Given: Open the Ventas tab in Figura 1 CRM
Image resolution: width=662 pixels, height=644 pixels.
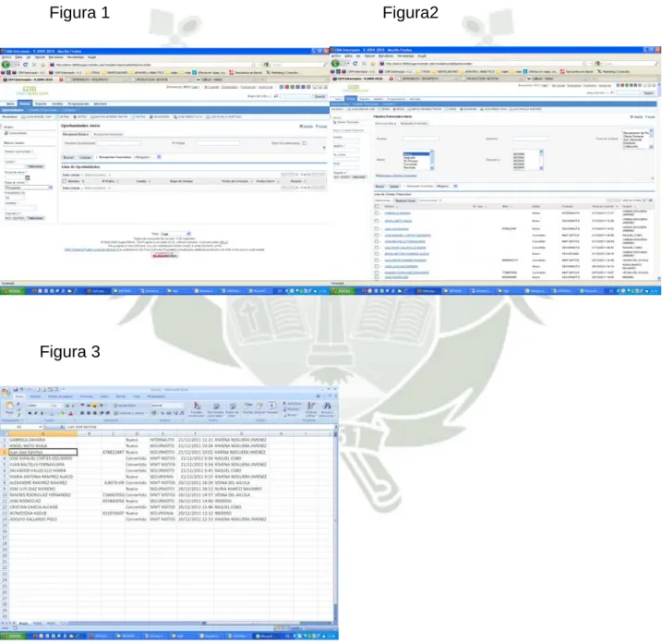Looking at the screenshot, I should [x=25, y=103].
